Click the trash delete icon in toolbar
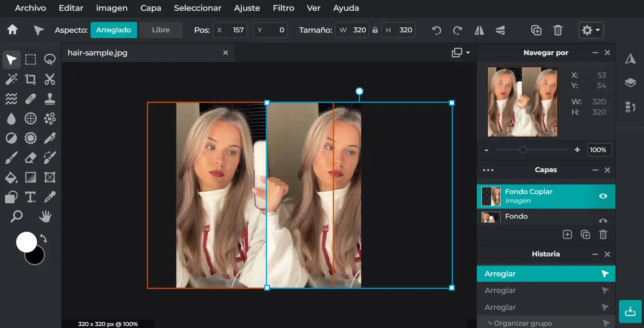The image size is (644, 328). (558, 30)
